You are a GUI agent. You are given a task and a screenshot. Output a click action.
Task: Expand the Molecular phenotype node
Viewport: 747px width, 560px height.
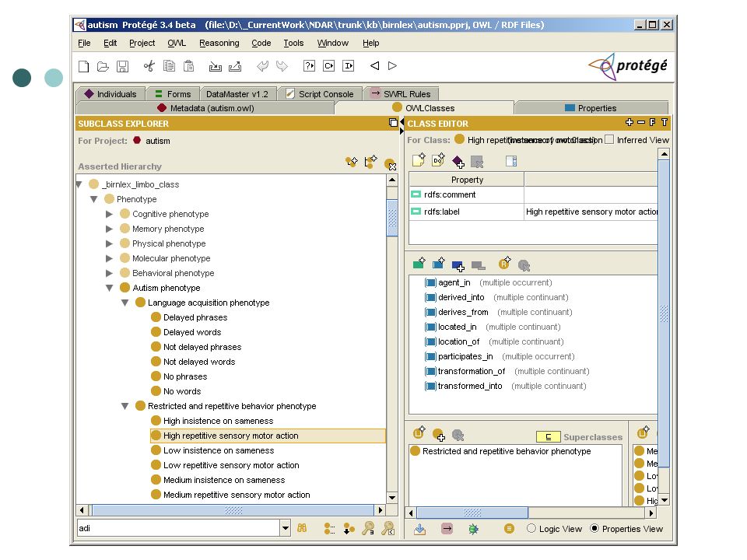pyautogui.click(x=109, y=258)
